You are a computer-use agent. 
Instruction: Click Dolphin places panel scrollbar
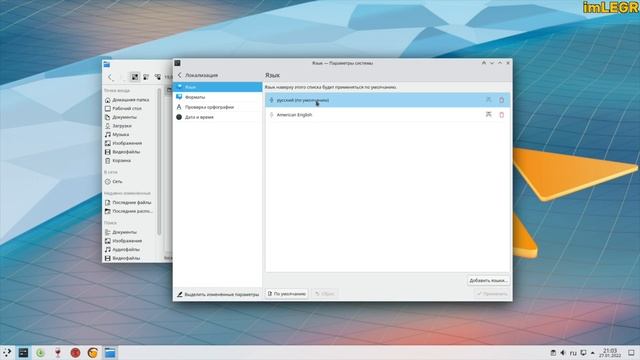pos(159,161)
